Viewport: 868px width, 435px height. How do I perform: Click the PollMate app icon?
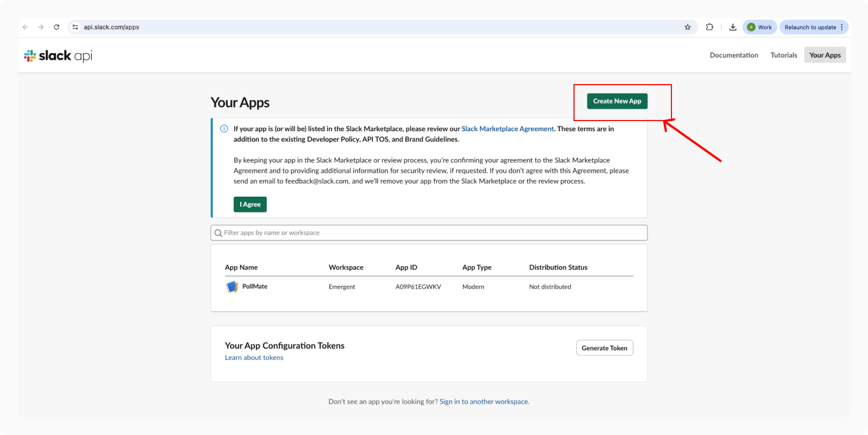click(x=232, y=287)
